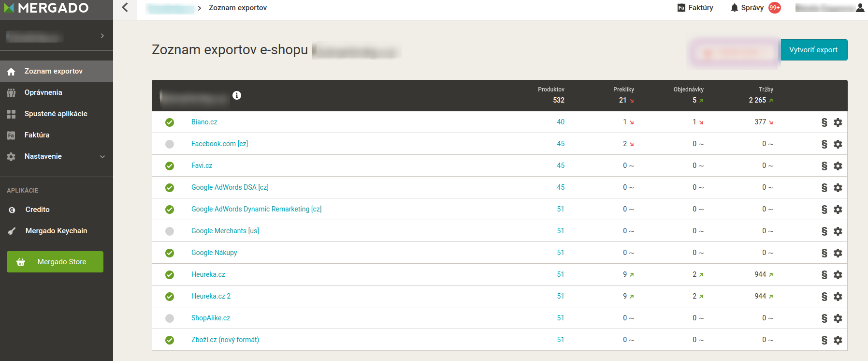Viewport: 868px width, 361px height.
Task: Click the paragraph rules icon for Heureka.cz
Action: 824,275
